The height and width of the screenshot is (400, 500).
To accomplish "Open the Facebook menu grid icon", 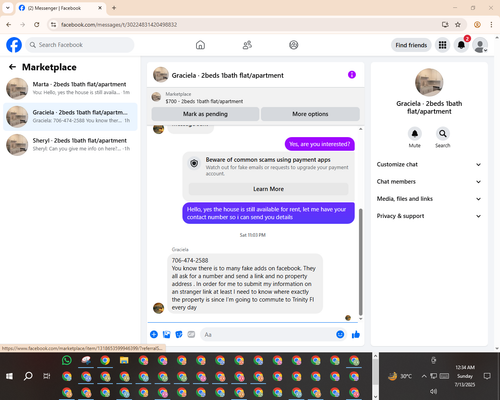I will tap(442, 45).
